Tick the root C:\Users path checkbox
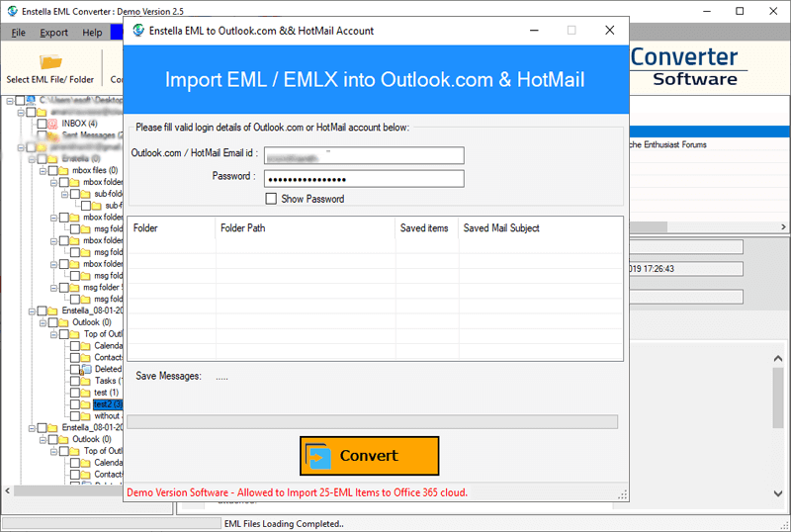This screenshot has width=791, height=532. coord(20,101)
